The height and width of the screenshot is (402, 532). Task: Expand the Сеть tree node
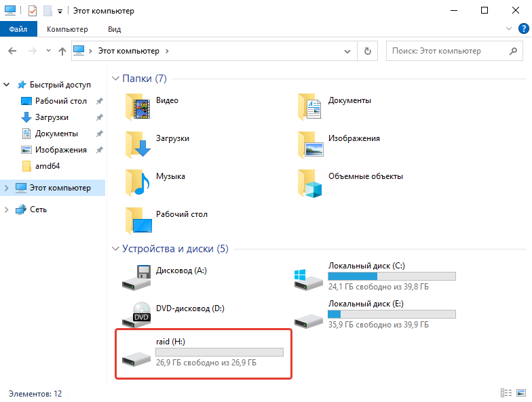coord(7,209)
